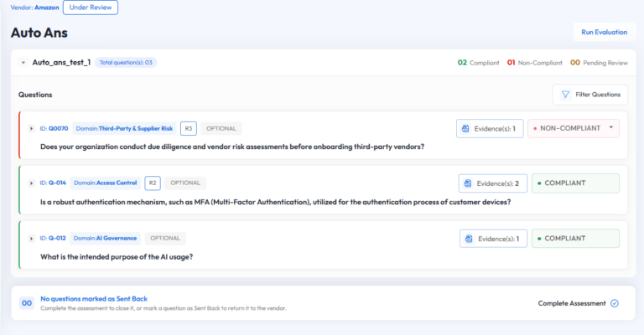Viewport: 644px width, 335px height.
Task: Click OPTIONAL tag on question Q-014
Action: (x=185, y=183)
